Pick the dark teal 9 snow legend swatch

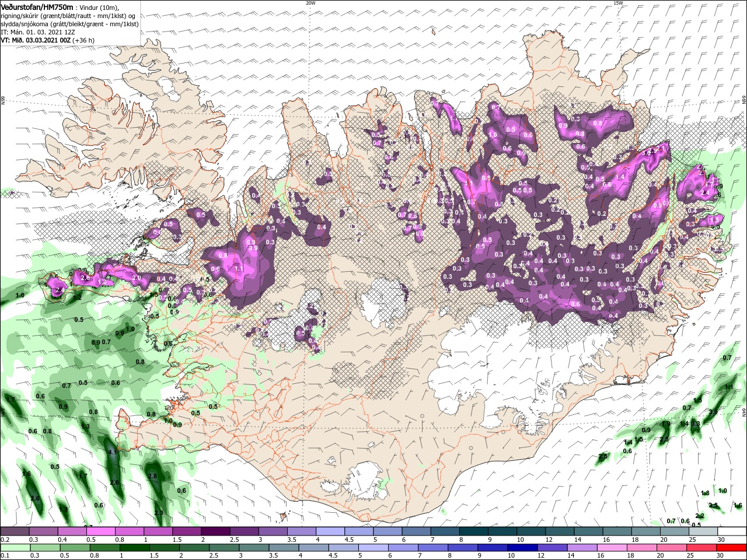click(502, 531)
